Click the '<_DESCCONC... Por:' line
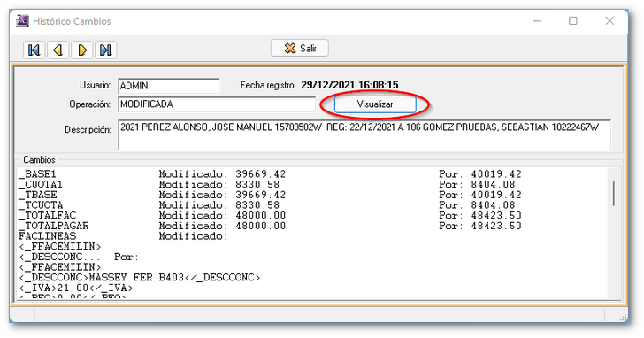 pyautogui.click(x=79, y=257)
